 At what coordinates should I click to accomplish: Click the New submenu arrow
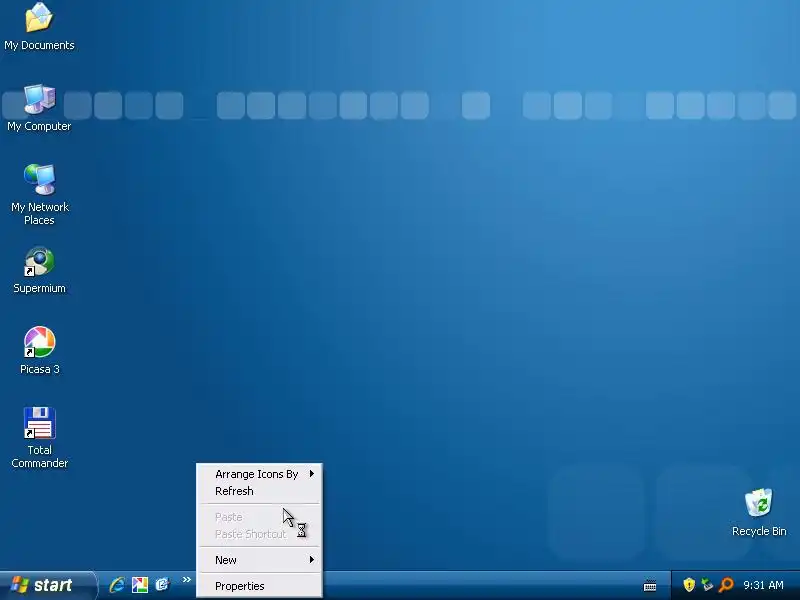pos(312,560)
